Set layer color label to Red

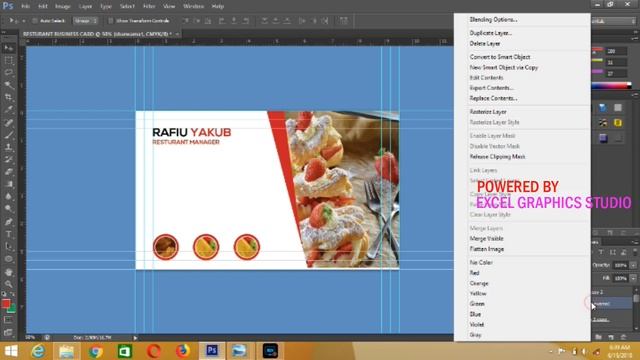tap(474, 273)
